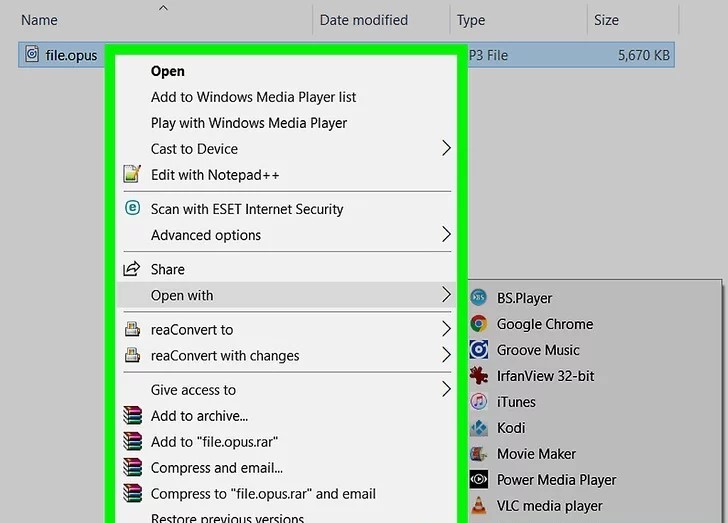Click the Share arrow icon
This screenshot has width=728, height=523.
click(x=131, y=268)
